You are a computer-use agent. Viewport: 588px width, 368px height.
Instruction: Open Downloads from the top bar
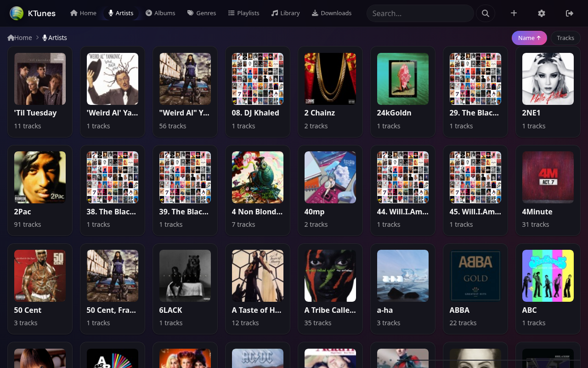point(332,13)
